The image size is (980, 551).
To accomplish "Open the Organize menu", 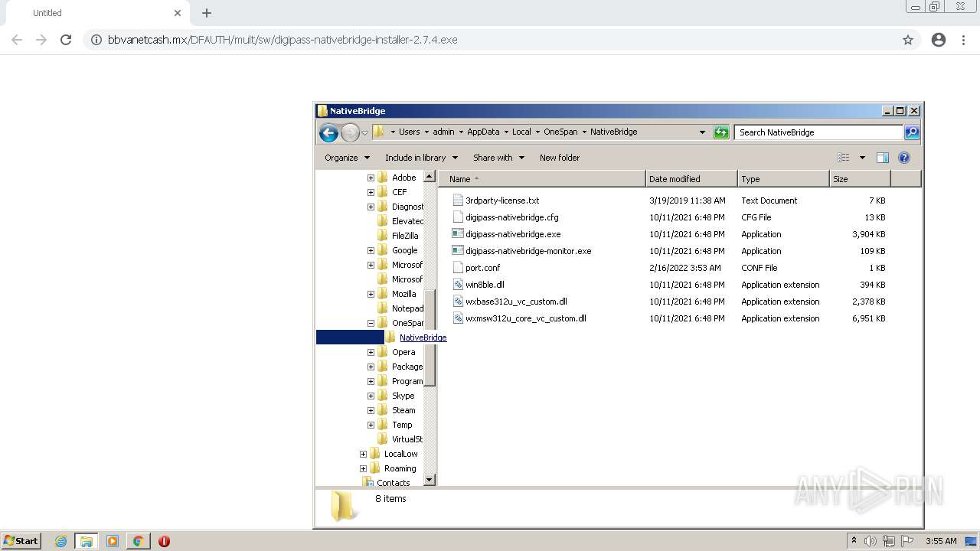I will 347,158.
